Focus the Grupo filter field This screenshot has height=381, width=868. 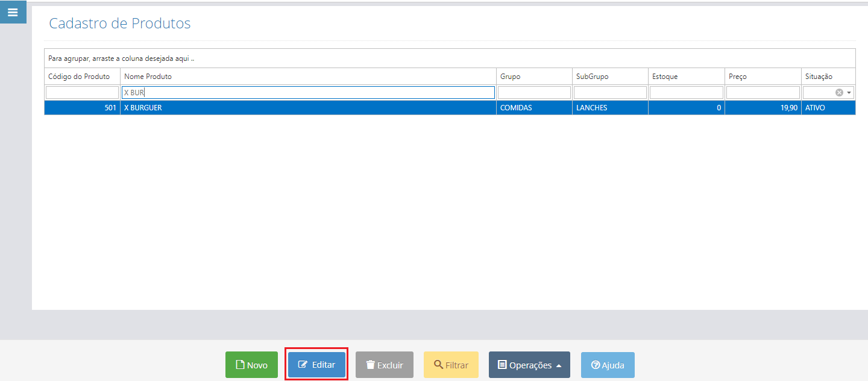coord(534,92)
